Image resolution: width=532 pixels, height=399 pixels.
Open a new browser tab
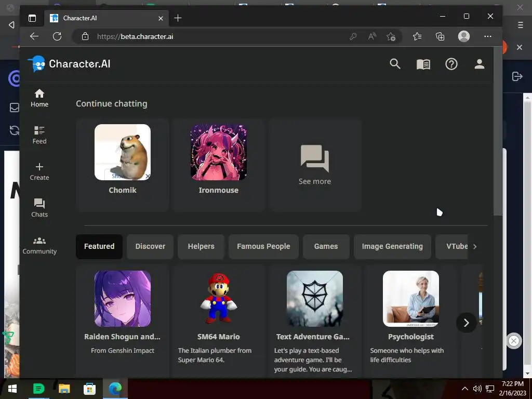point(178,18)
